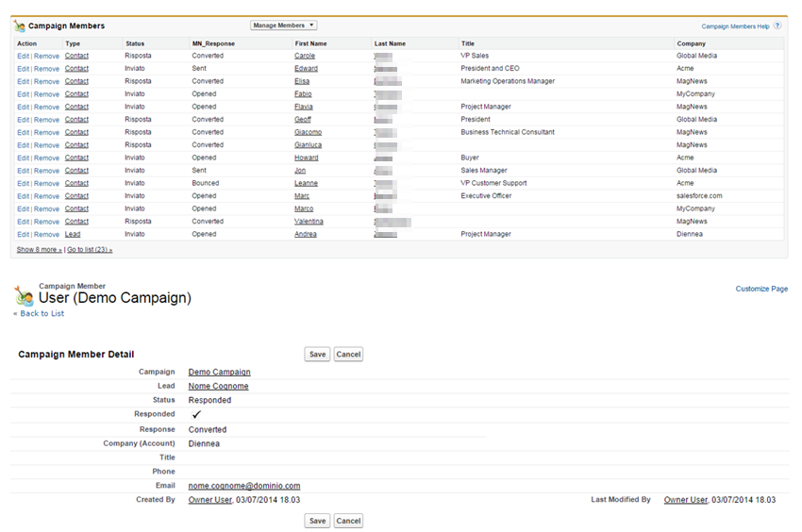Open the full list via Go to list (23)
The height and width of the screenshot is (532, 802).
90,250
